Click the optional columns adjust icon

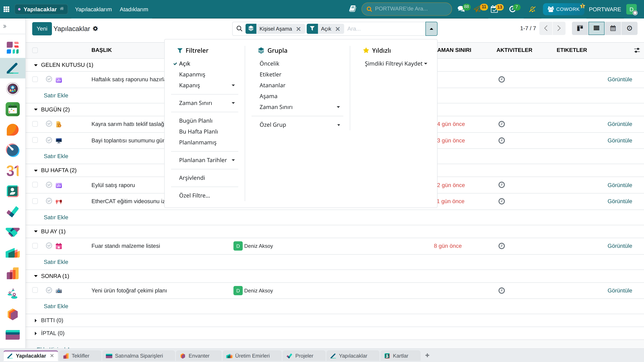click(x=637, y=50)
